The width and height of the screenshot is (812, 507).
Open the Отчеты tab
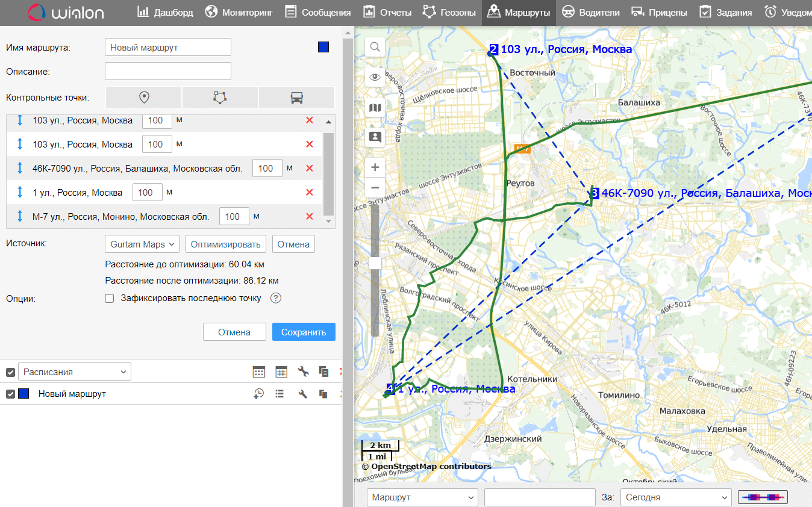tap(388, 12)
